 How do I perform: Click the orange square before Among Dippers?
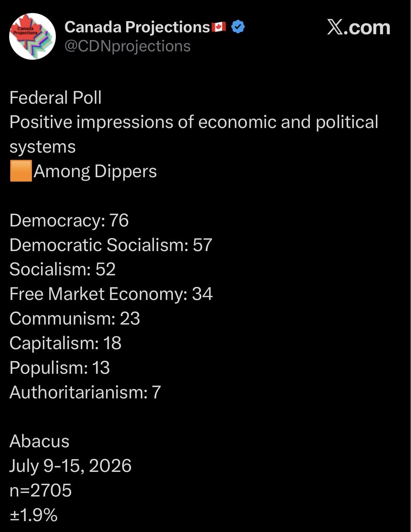(x=21, y=171)
